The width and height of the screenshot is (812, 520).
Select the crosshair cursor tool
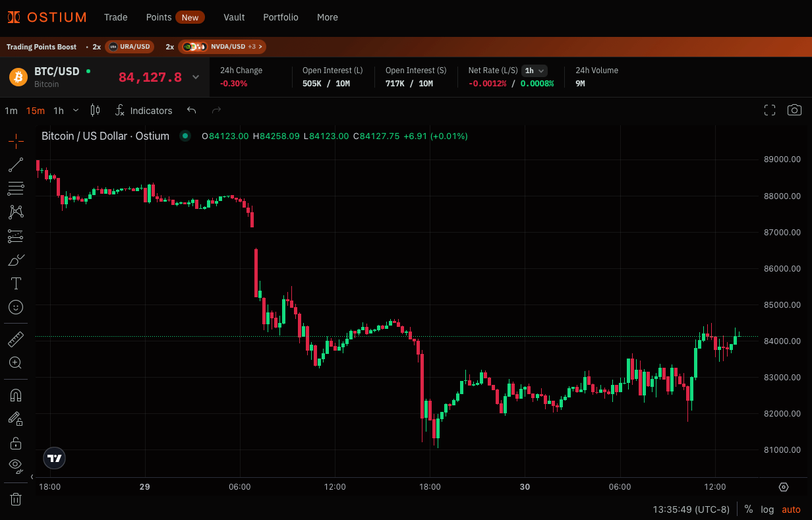point(16,140)
